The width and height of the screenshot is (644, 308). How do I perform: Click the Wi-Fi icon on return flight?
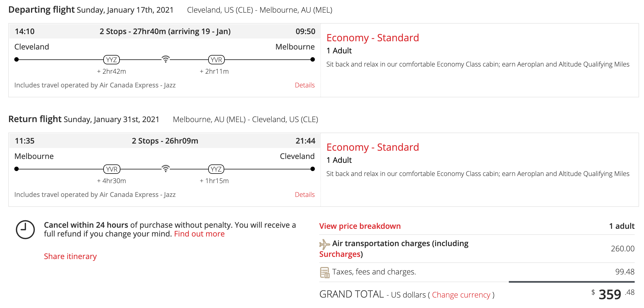(165, 169)
